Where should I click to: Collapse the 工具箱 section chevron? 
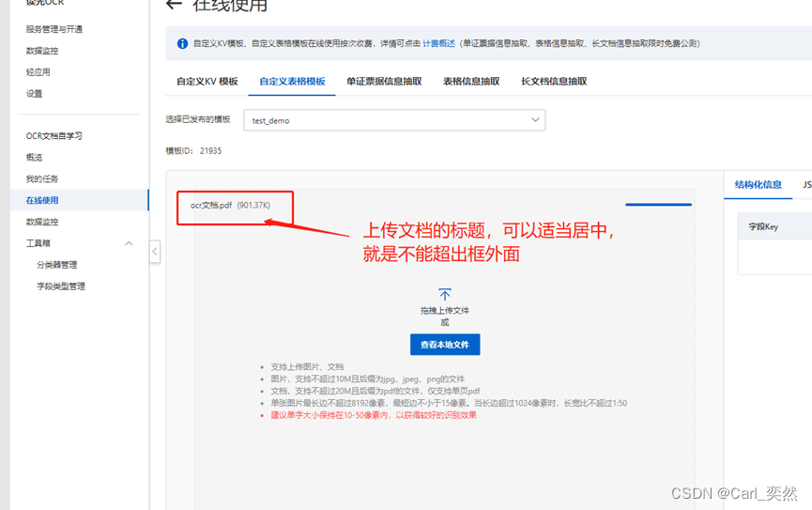129,243
